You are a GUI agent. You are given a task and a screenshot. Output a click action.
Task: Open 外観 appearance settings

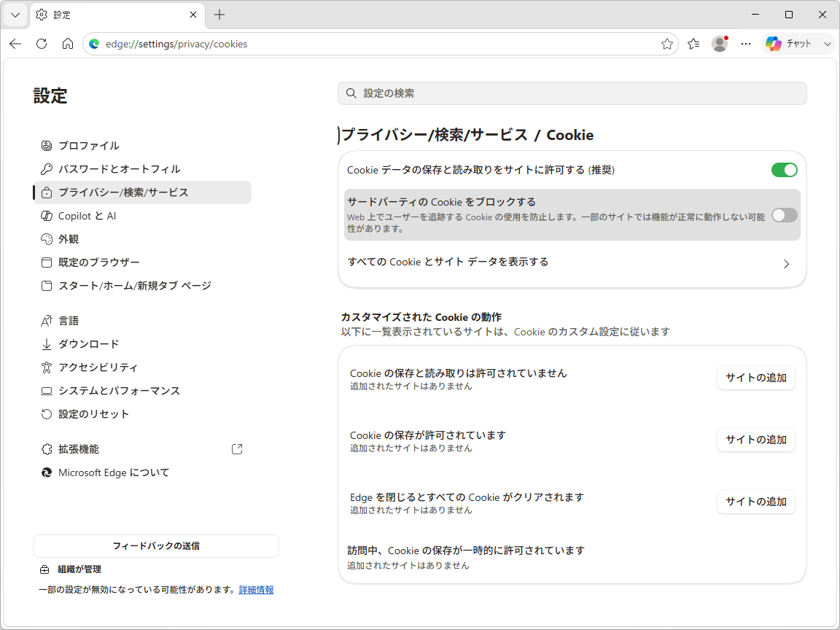click(142, 239)
